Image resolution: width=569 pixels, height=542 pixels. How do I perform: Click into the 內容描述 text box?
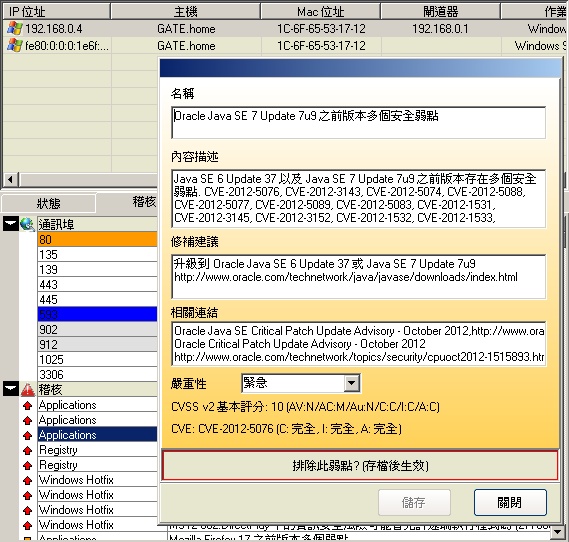coord(359,198)
